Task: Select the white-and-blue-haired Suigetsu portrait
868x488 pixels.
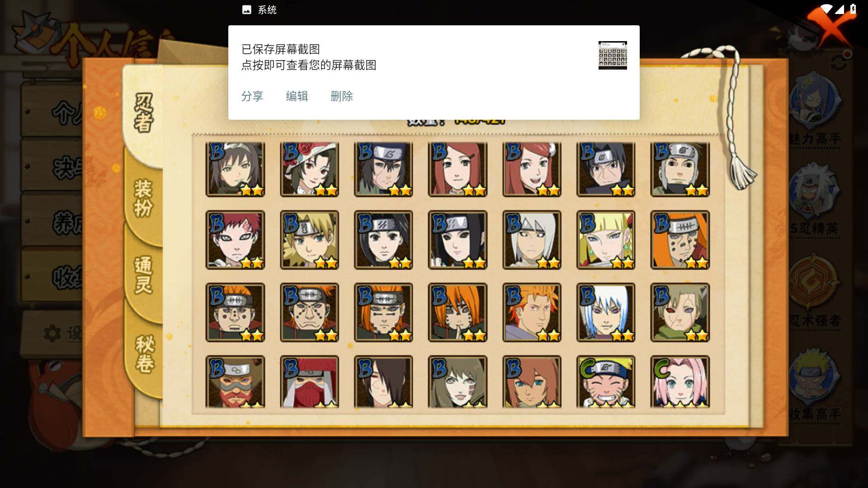Action: (x=606, y=312)
